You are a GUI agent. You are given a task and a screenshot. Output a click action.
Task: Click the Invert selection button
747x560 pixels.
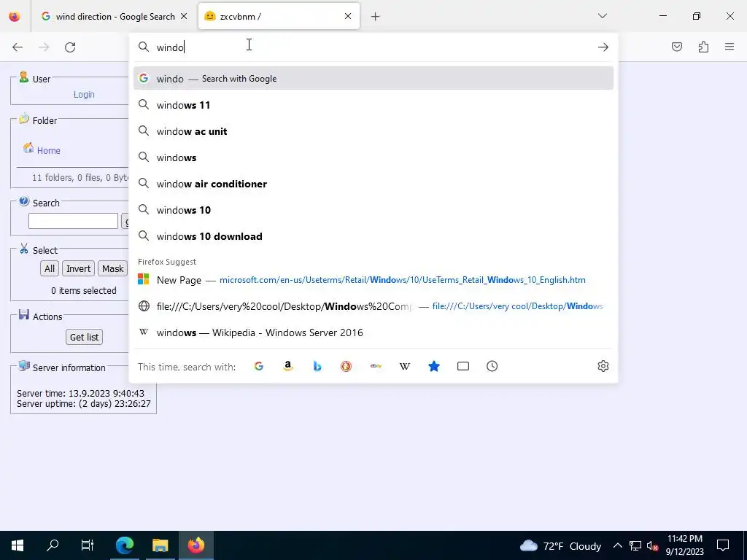click(x=79, y=268)
